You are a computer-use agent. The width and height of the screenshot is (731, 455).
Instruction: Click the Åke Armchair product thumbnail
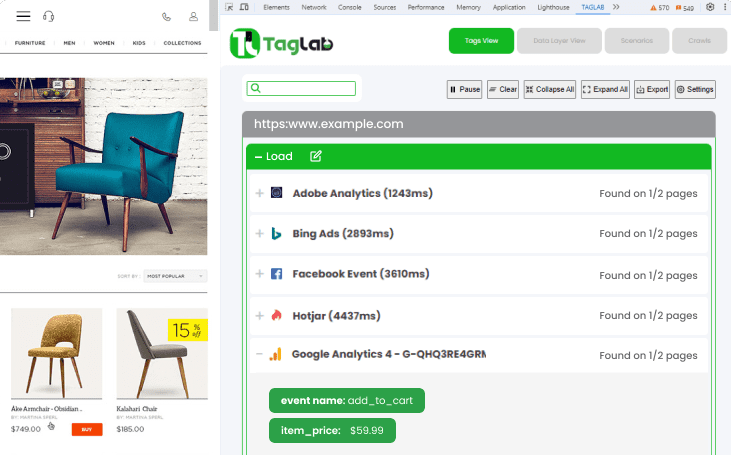[56, 353]
